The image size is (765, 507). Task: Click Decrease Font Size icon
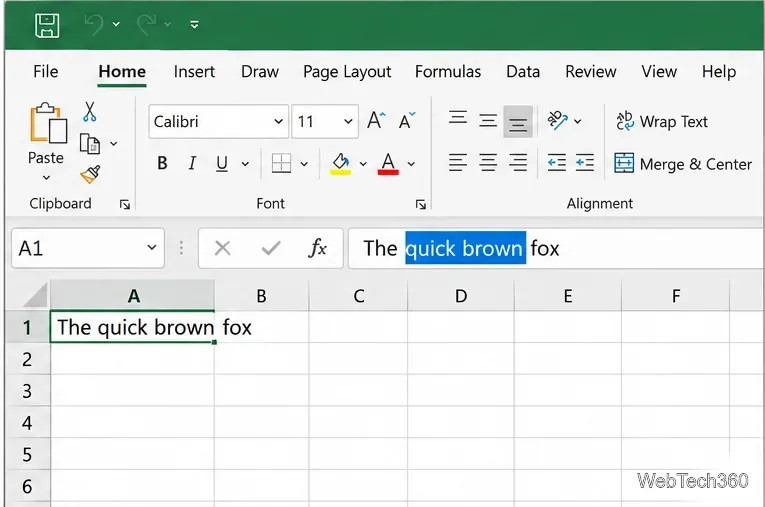(406, 120)
